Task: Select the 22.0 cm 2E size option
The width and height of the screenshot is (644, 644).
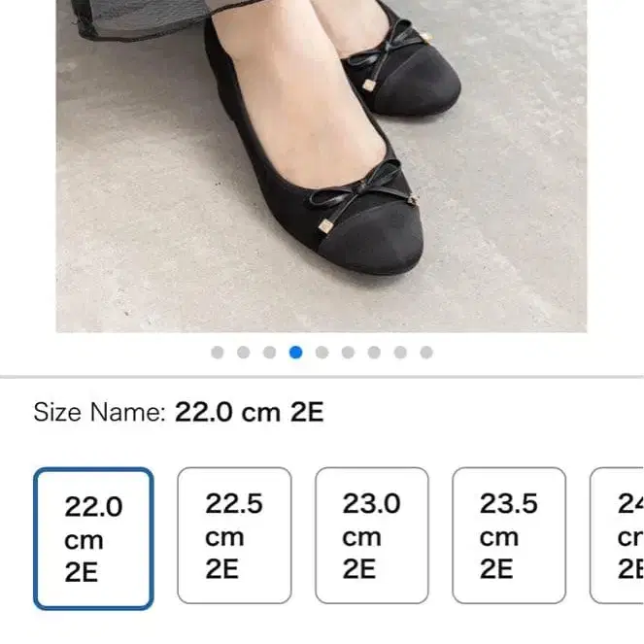Action: (x=93, y=538)
